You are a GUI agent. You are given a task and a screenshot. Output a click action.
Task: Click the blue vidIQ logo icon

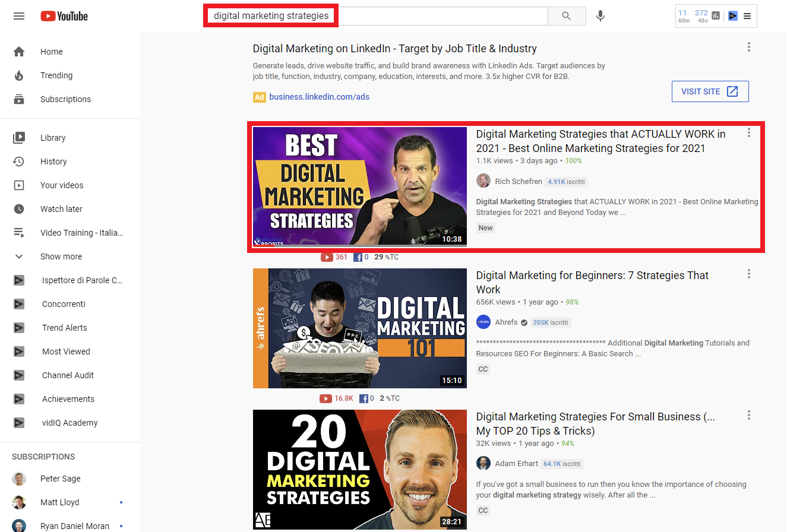coord(733,16)
